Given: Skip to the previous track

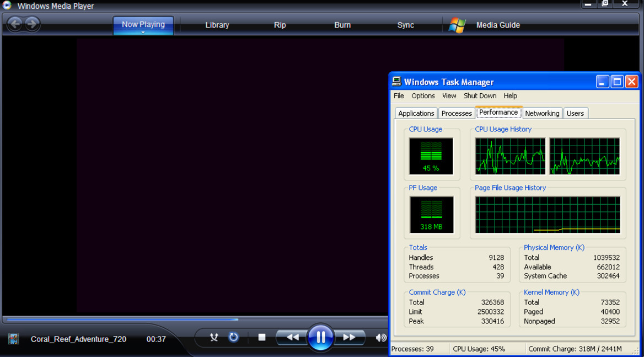Looking at the screenshot, I should point(292,337).
